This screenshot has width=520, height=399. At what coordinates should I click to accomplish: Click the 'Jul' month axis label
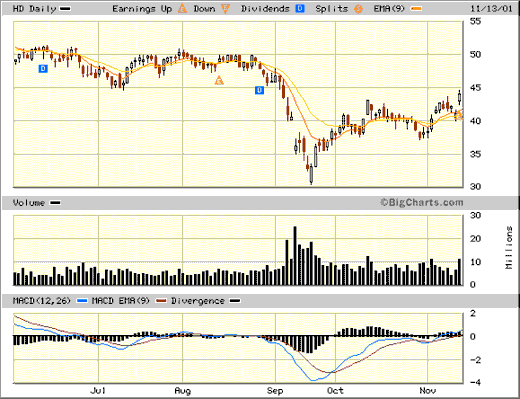point(98,391)
